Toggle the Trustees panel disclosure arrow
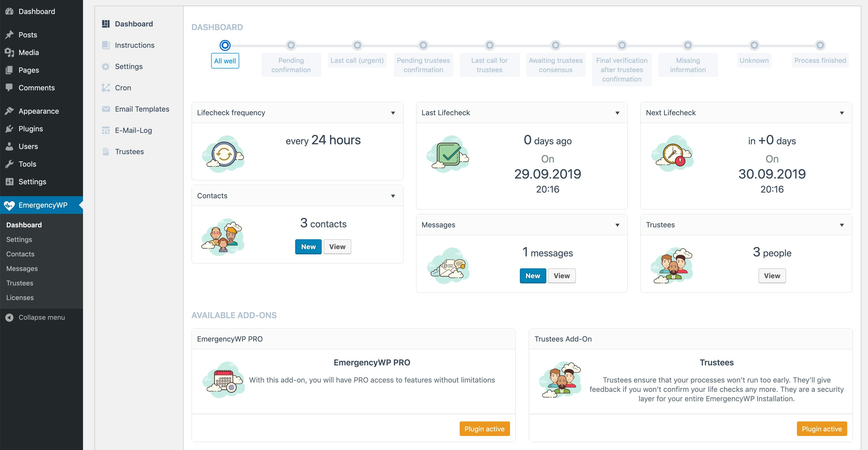Screen dimensions: 868x450 point(842,225)
